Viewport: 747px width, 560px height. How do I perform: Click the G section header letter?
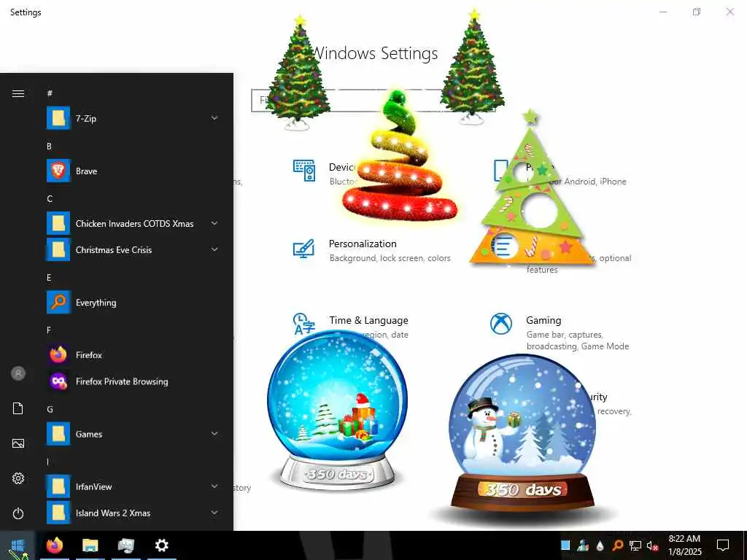50,409
